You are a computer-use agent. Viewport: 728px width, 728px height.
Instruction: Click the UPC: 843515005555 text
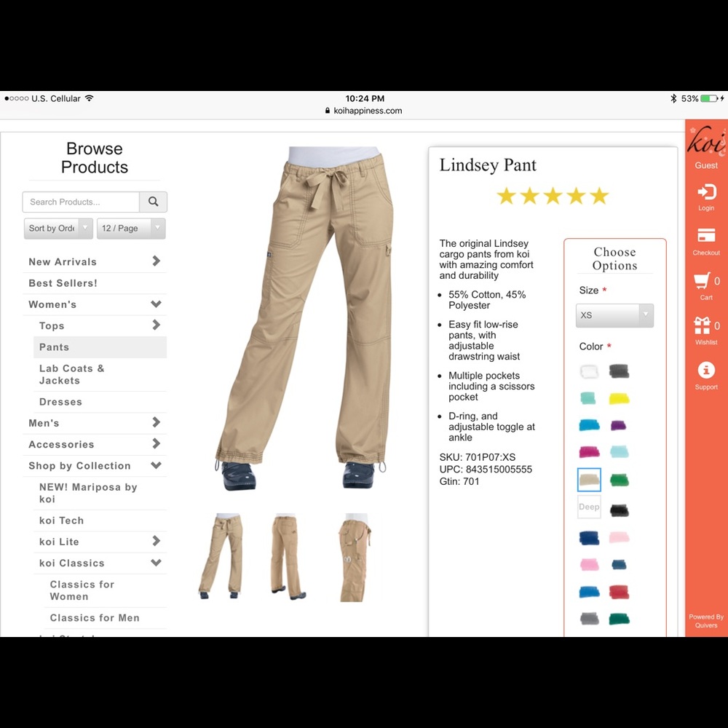(486, 469)
